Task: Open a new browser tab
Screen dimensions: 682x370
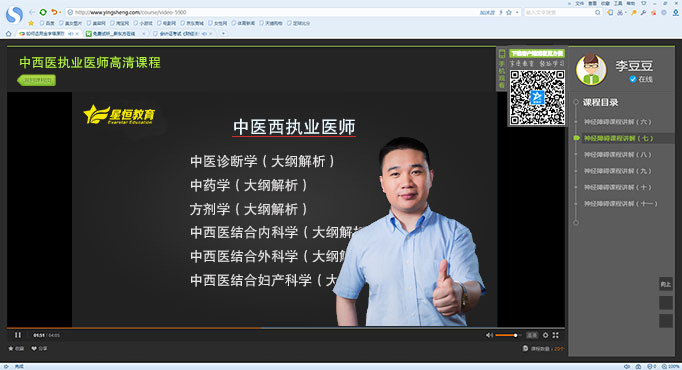Action: click(223, 33)
